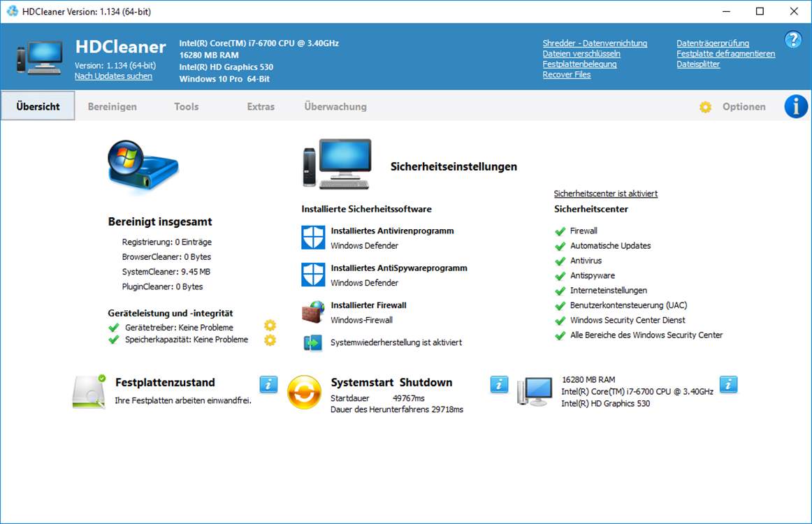The height and width of the screenshot is (524, 812).
Task: Open Dateisplitter link
Action: [x=698, y=64]
